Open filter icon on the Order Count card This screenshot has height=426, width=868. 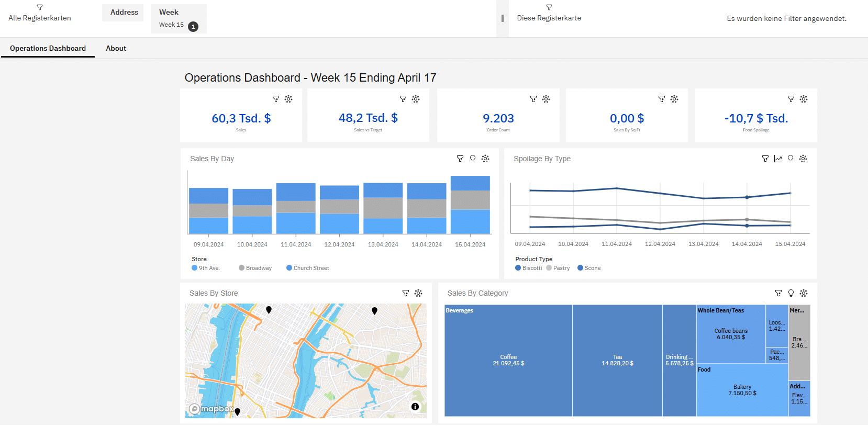click(533, 99)
